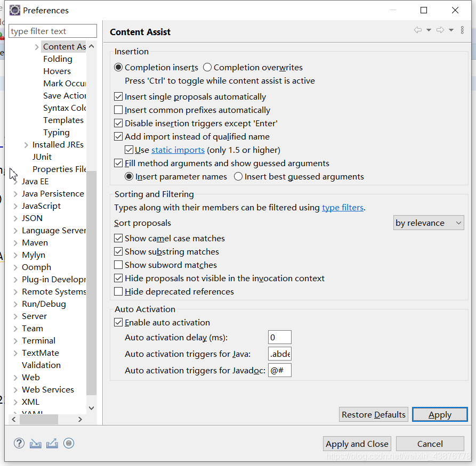The image size is (476, 466).
Task: Select Insert parameter names radio button
Action: click(128, 176)
